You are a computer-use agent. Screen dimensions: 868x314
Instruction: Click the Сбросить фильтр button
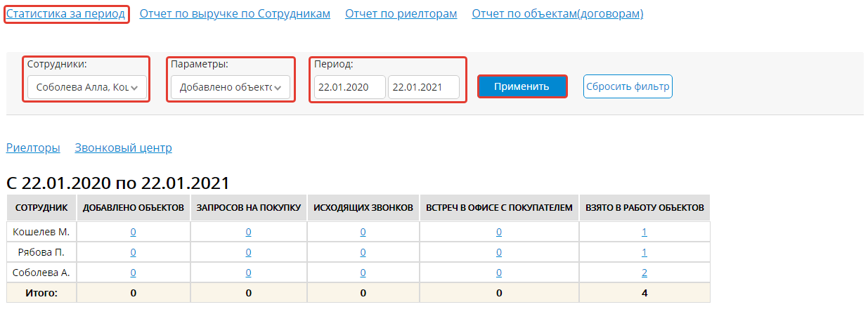pyautogui.click(x=628, y=87)
